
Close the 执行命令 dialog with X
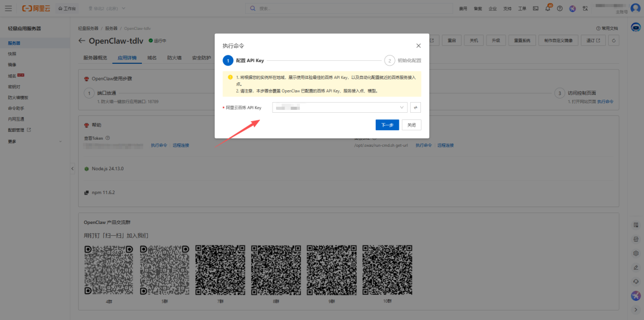418,45
